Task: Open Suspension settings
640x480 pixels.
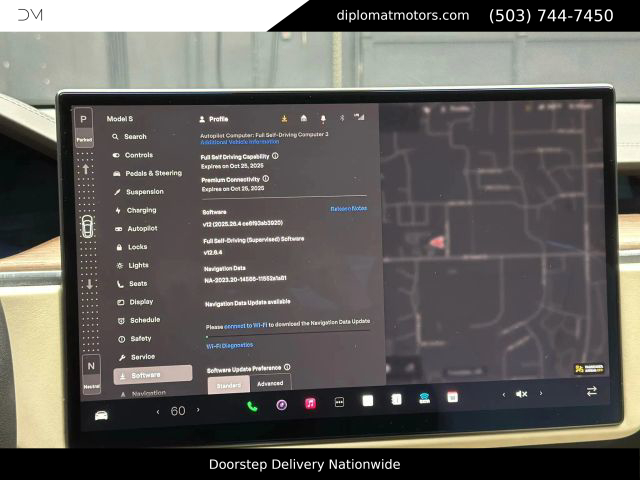Action: click(139, 192)
